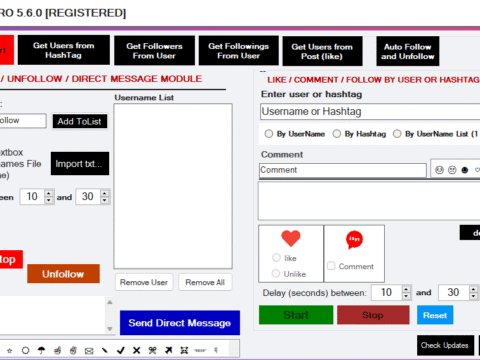Open Get Users from HashTag module
This screenshot has height=360, width=480.
click(x=64, y=50)
